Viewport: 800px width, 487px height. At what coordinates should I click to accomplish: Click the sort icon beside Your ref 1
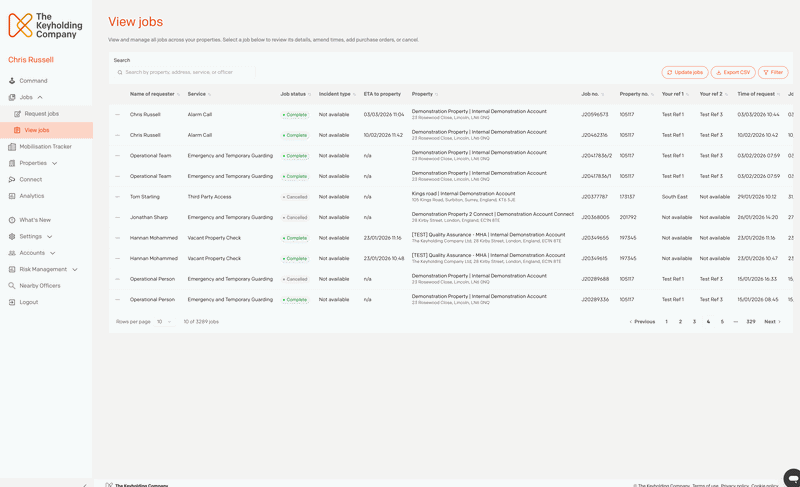click(687, 94)
